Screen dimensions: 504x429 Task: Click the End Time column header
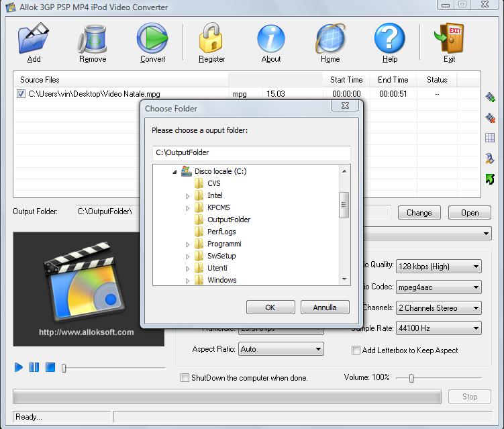pyautogui.click(x=393, y=79)
